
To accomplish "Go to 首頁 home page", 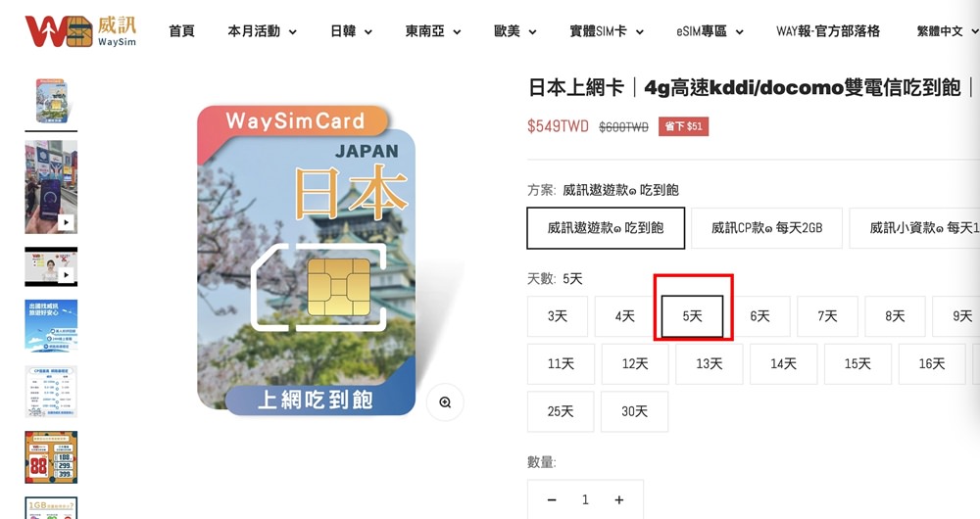I will [182, 31].
